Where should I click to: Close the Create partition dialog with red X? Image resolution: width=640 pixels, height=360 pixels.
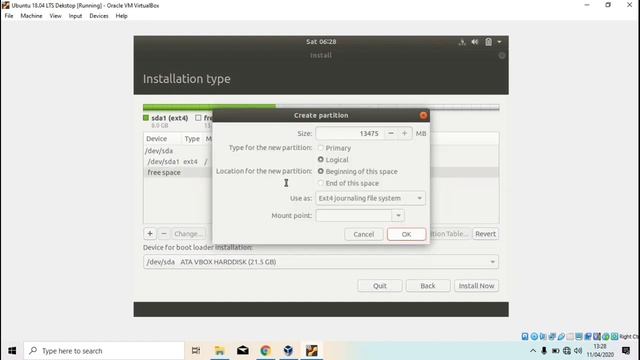tap(423, 116)
